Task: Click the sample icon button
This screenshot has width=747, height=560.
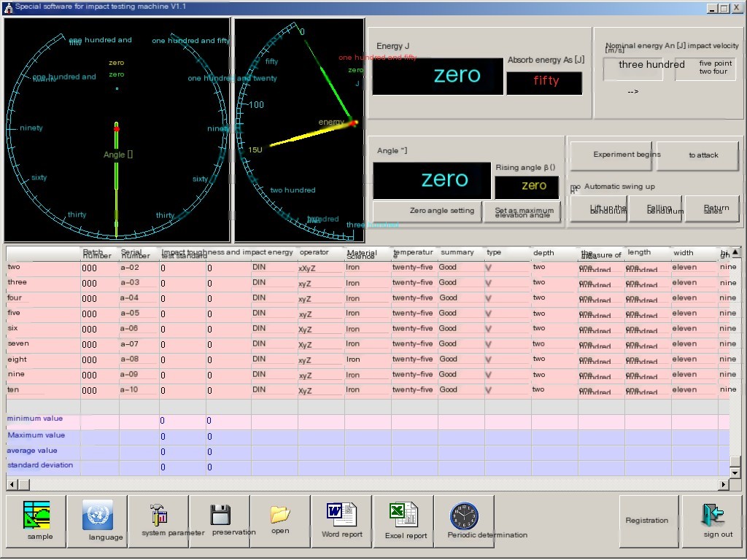Action: (36, 521)
